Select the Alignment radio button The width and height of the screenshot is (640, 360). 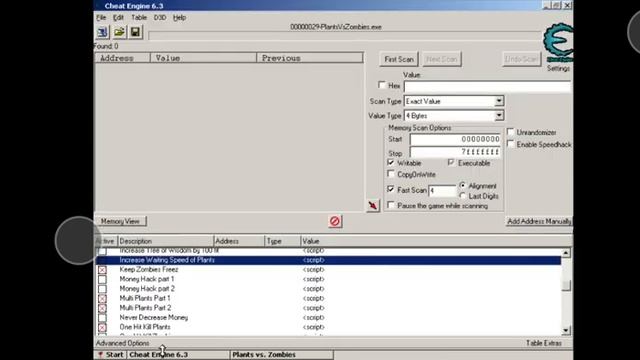pos(463,185)
